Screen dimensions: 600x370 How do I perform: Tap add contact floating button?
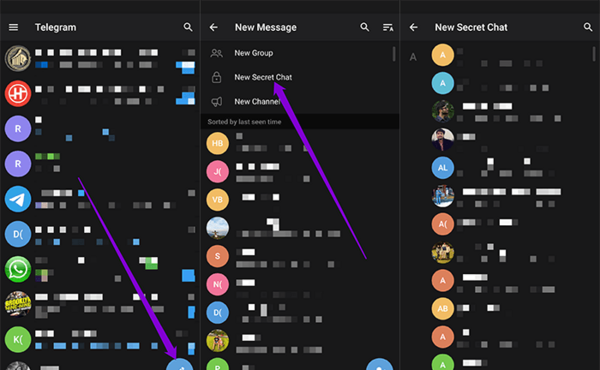coord(380,365)
